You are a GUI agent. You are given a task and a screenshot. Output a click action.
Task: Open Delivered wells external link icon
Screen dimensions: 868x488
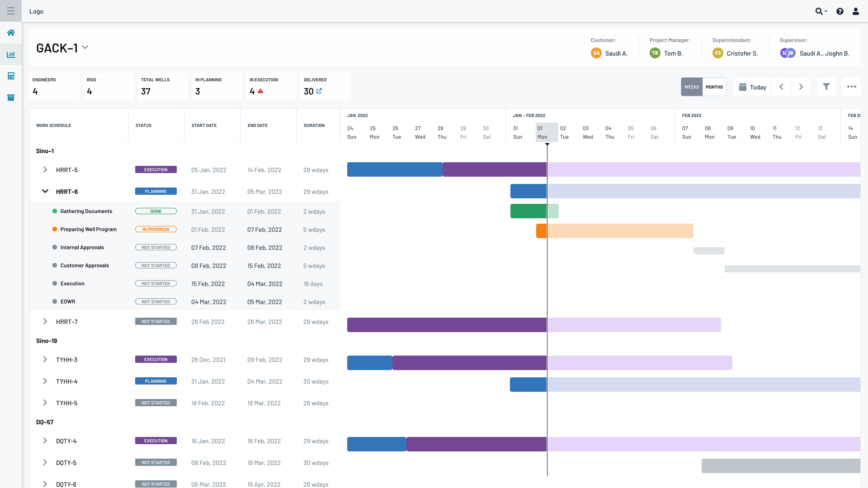tap(319, 91)
